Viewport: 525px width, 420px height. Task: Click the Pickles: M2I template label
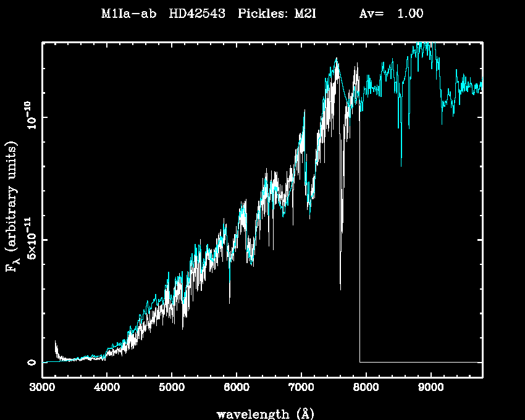pos(277,14)
